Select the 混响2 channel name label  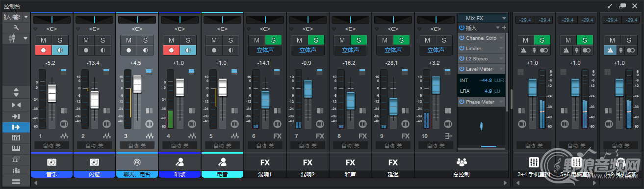click(308, 174)
